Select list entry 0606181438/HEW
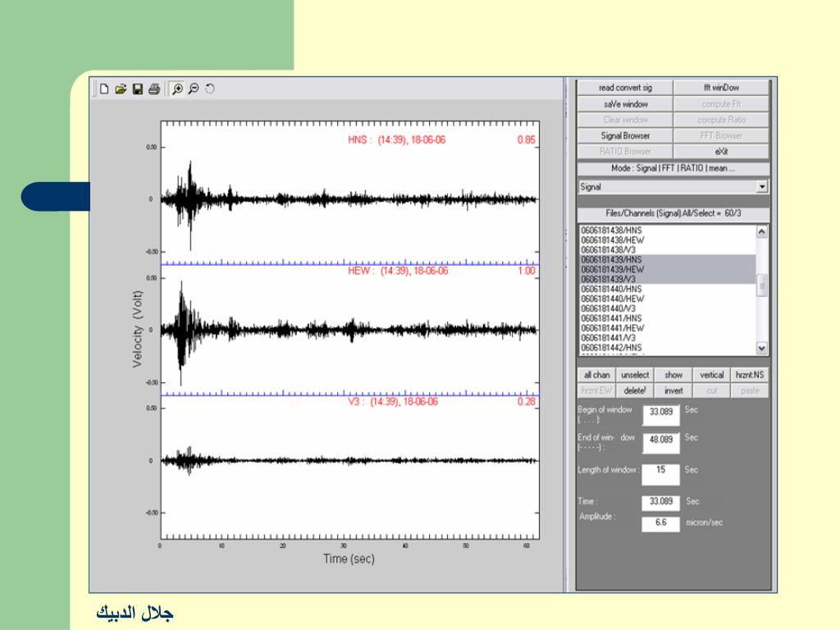The image size is (840, 630). (x=667, y=240)
